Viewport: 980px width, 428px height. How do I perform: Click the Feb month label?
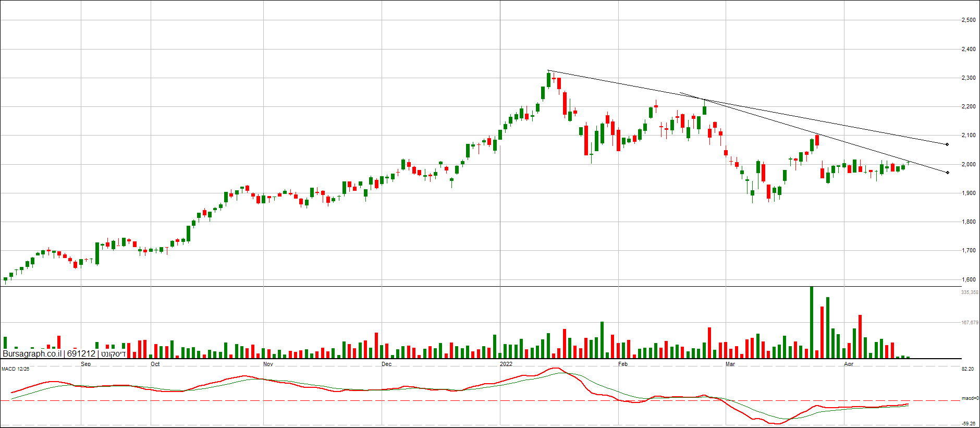pyautogui.click(x=623, y=364)
